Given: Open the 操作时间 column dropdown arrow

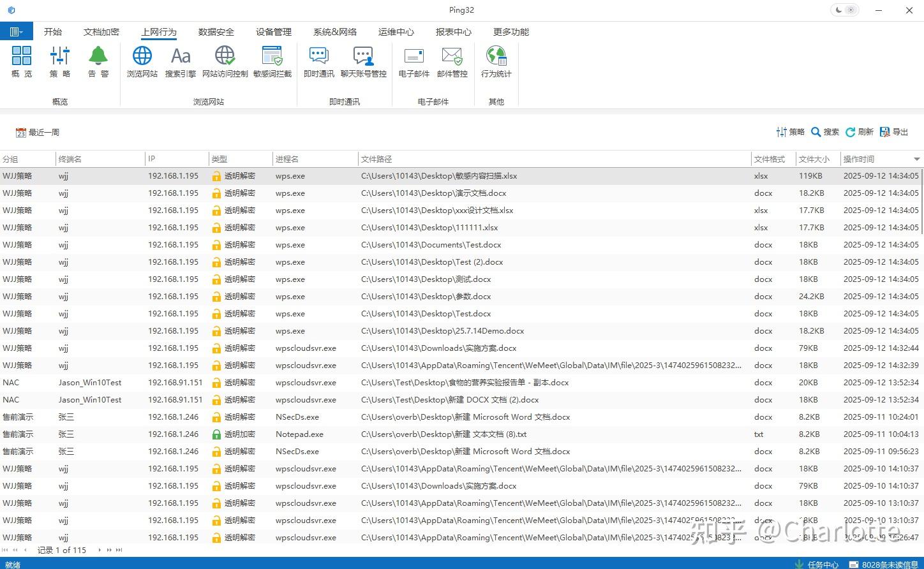Looking at the screenshot, I should (x=916, y=159).
